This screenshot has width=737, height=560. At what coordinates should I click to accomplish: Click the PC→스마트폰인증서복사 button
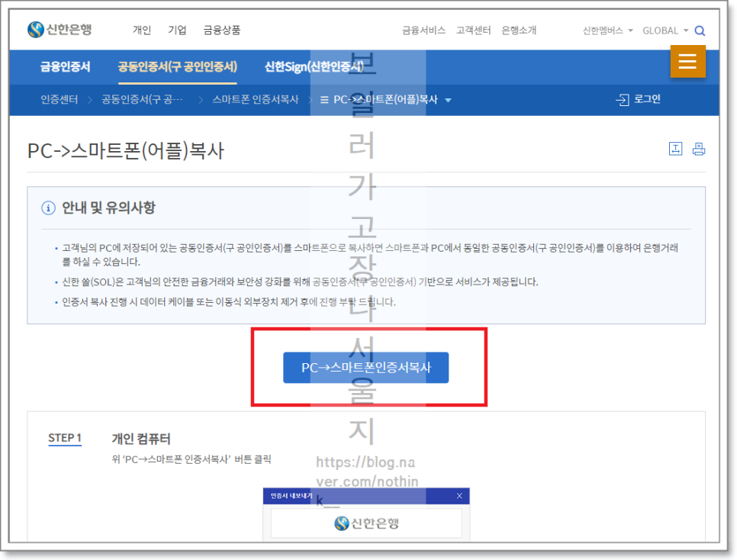point(365,367)
